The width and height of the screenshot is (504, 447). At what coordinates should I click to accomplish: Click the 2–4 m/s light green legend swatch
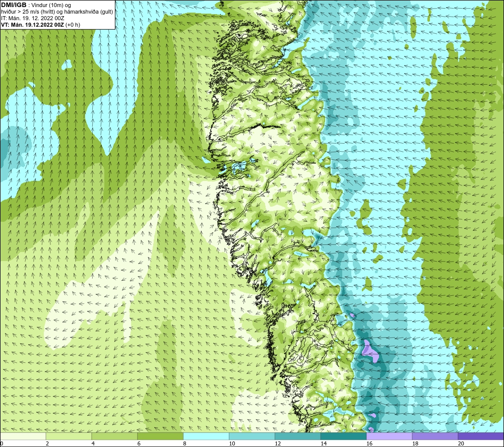pos(69,436)
